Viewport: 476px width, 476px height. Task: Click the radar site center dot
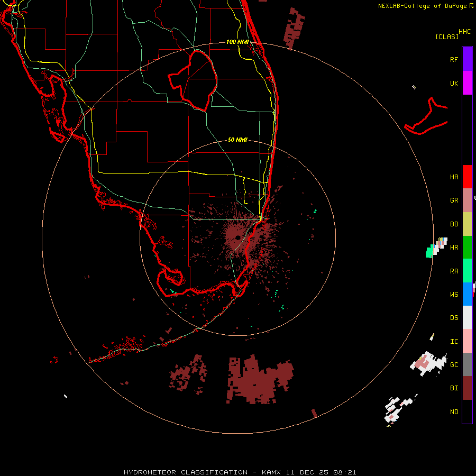237,237
